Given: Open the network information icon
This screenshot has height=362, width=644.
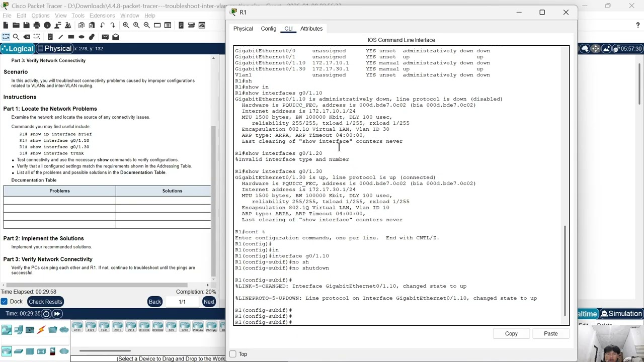Looking at the screenshot, I should [x=47, y=25].
